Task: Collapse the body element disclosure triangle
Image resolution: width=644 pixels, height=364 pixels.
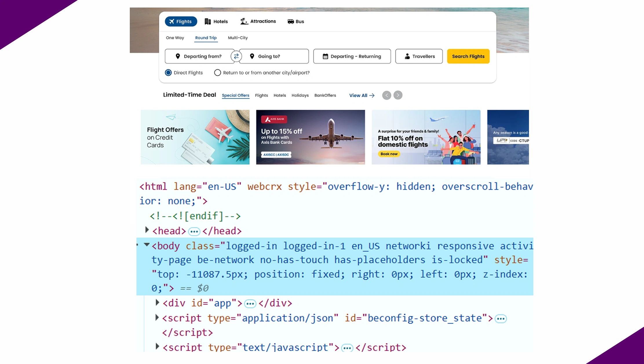Action: [147, 245]
